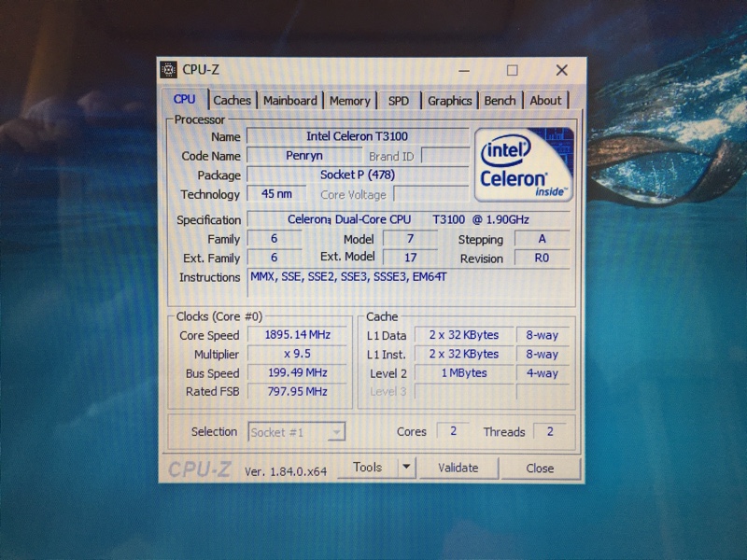
Task: Click the processor name Intel Celeron T3100
Action: pos(358,136)
